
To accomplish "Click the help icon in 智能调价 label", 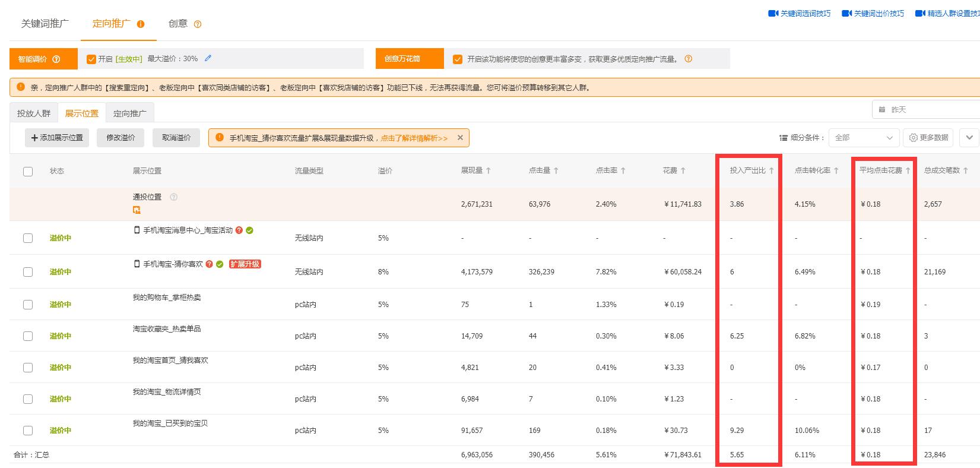I will click(x=56, y=59).
